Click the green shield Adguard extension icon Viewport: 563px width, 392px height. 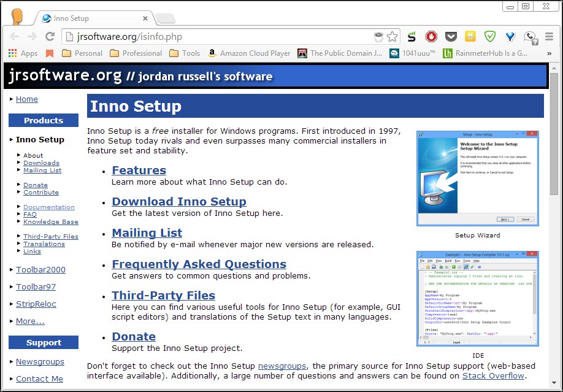click(490, 37)
